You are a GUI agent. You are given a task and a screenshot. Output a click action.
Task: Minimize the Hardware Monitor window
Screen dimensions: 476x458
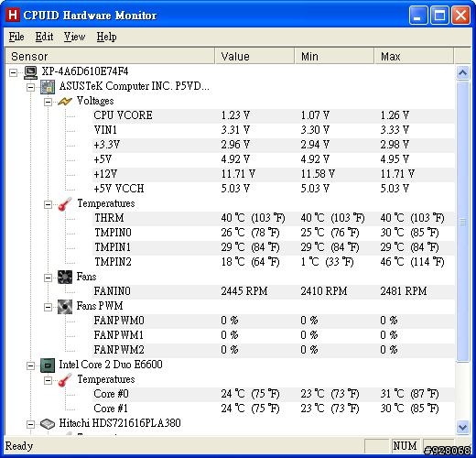(418, 15)
